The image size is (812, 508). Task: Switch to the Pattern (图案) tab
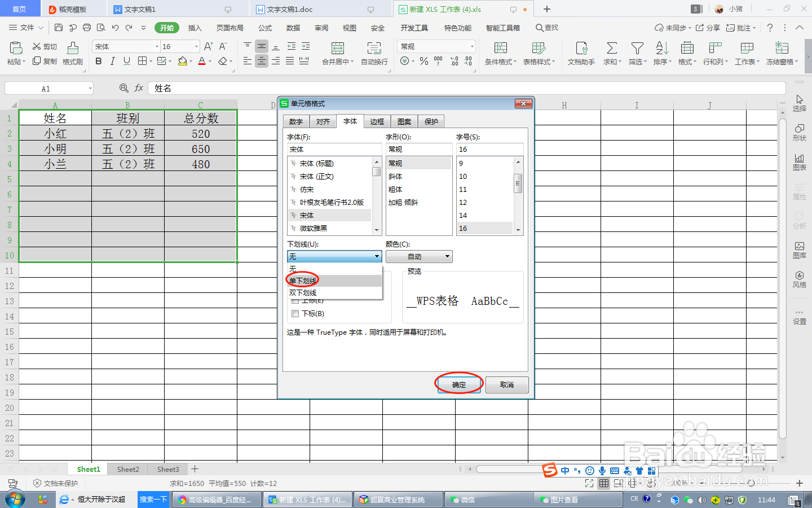(x=404, y=121)
